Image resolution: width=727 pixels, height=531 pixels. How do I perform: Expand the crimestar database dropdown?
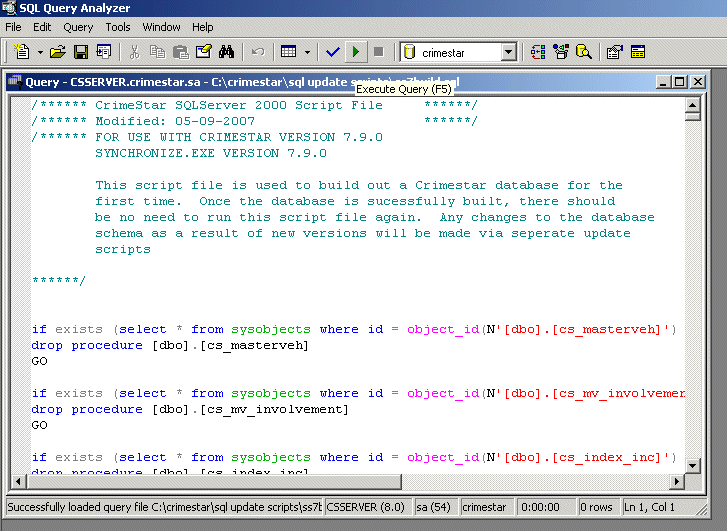[x=508, y=52]
